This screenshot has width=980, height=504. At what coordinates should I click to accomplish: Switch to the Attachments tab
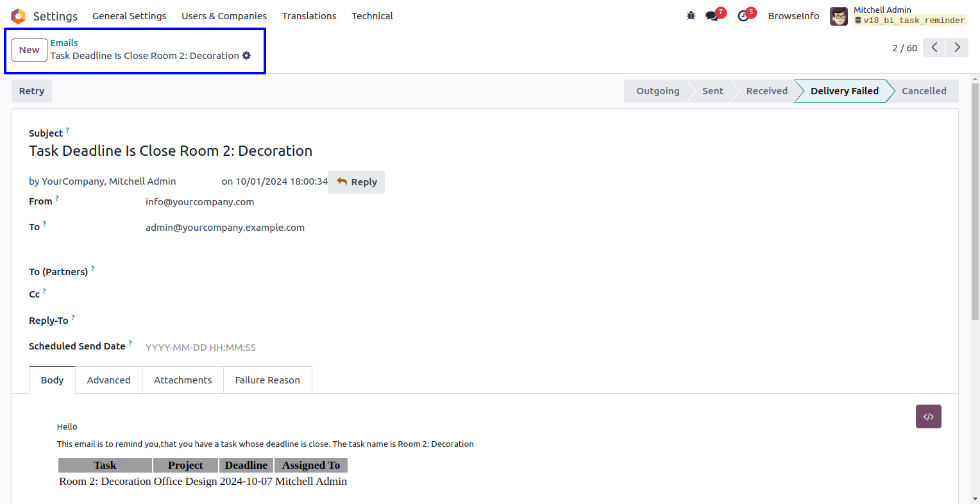[183, 380]
